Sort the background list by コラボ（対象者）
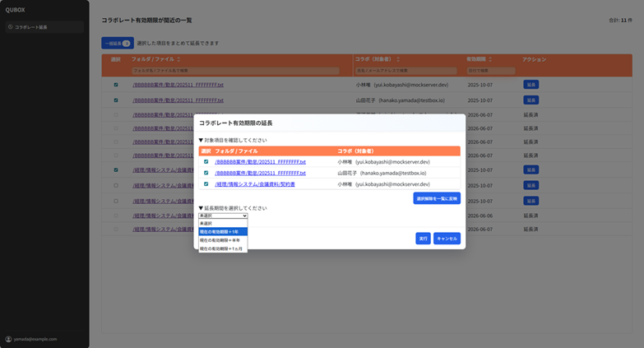 (398, 59)
